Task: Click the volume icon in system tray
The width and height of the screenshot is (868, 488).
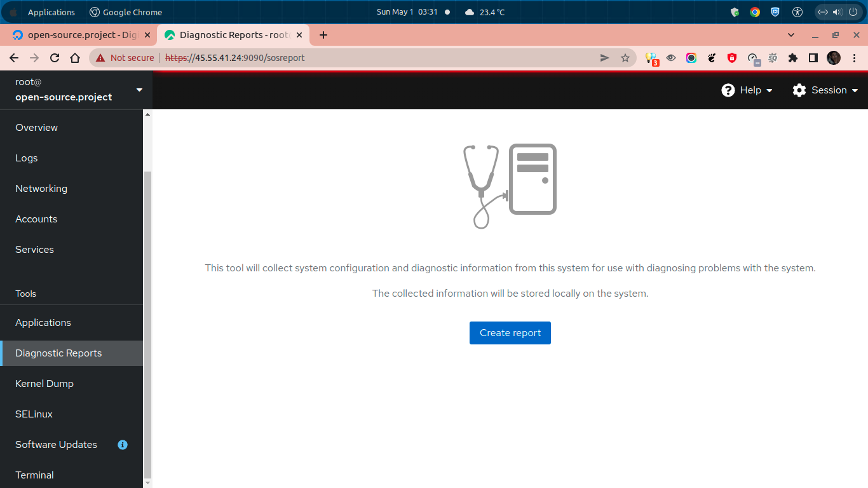Action: coord(837,12)
